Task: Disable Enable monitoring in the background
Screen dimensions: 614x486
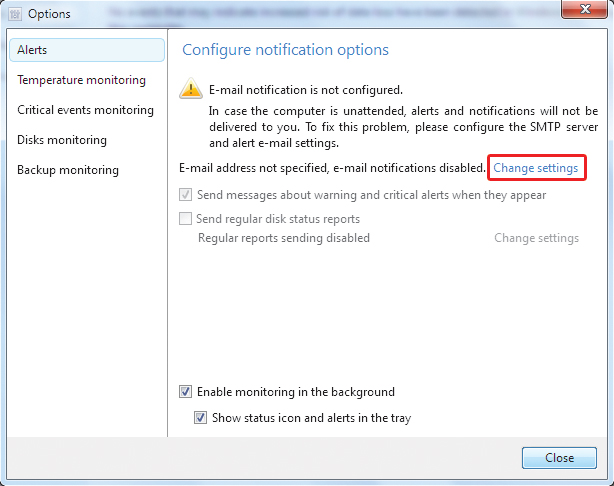Action: coord(185,392)
